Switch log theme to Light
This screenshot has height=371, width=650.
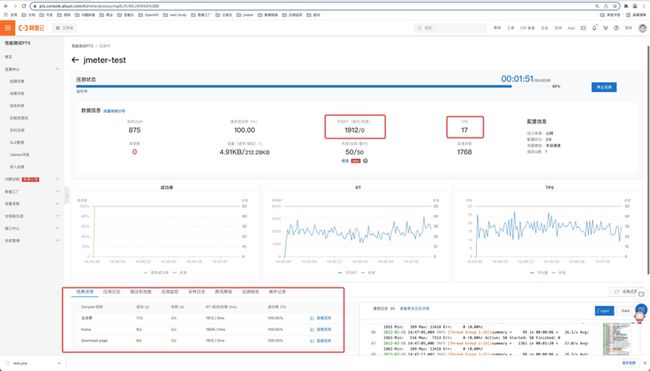(x=604, y=310)
